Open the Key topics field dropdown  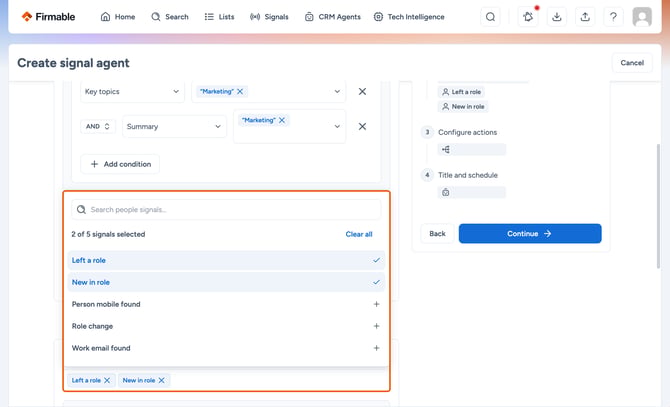(132, 91)
